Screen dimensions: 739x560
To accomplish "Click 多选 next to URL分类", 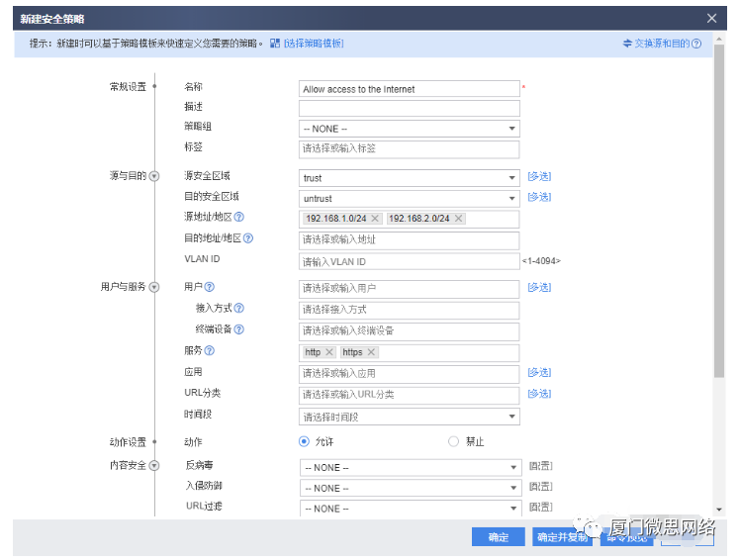I will (539, 394).
